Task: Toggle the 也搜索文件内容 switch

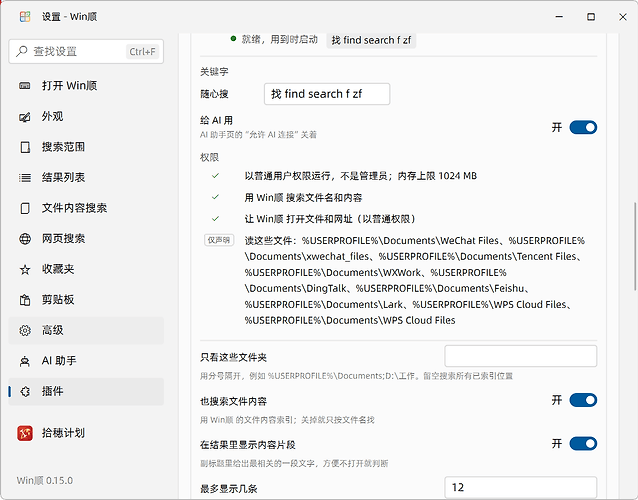Action: point(583,400)
